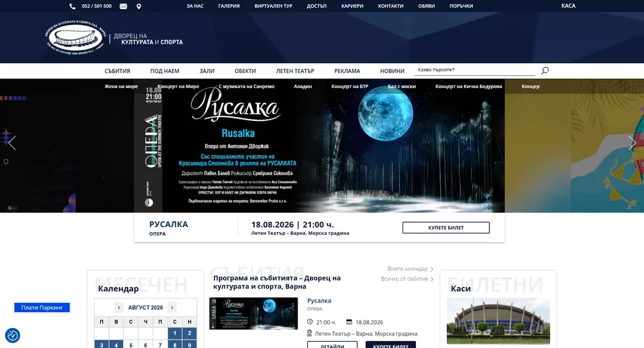Open the Русалка event title link
Viewport: 644px width, 348px height.
319,301
